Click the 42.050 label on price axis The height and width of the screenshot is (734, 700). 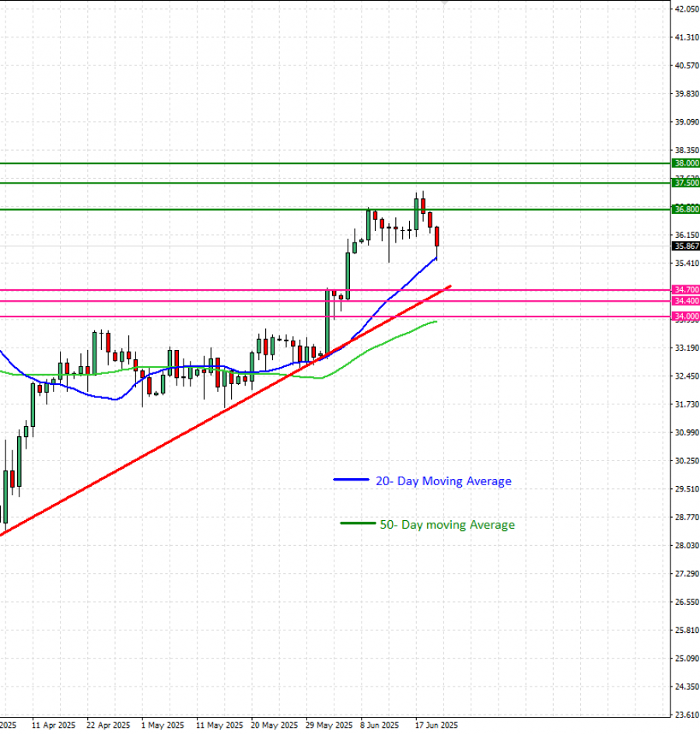click(x=685, y=9)
